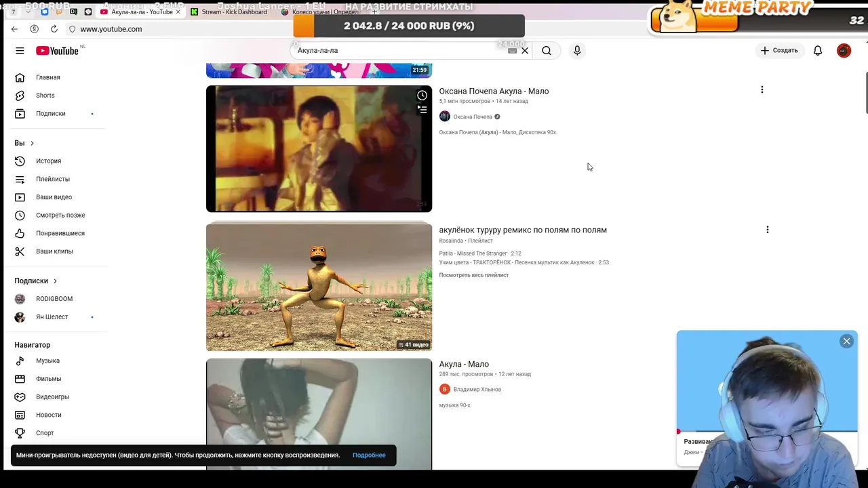The height and width of the screenshot is (488, 868).
Task: Reload the page with the refresh icon
Action: pyautogui.click(x=54, y=29)
